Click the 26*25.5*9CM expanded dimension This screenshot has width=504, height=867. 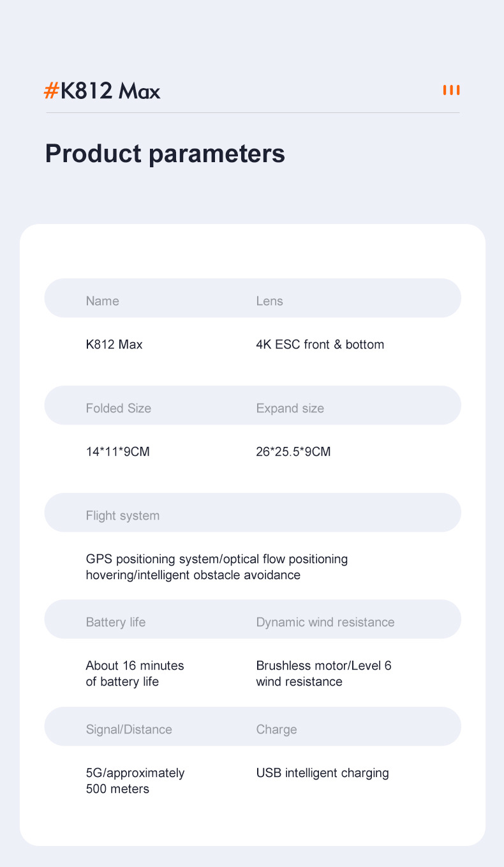coord(293,452)
